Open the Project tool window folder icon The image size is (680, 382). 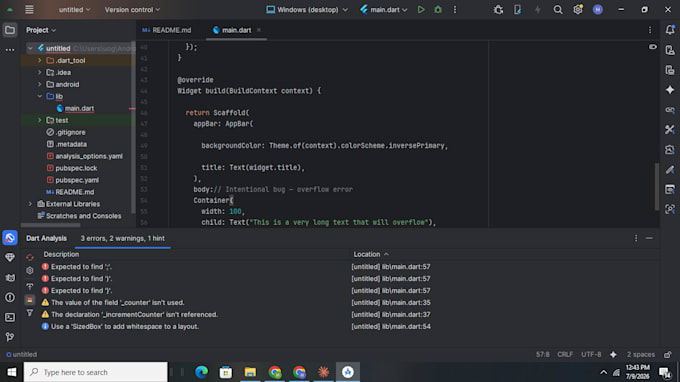pos(10,30)
